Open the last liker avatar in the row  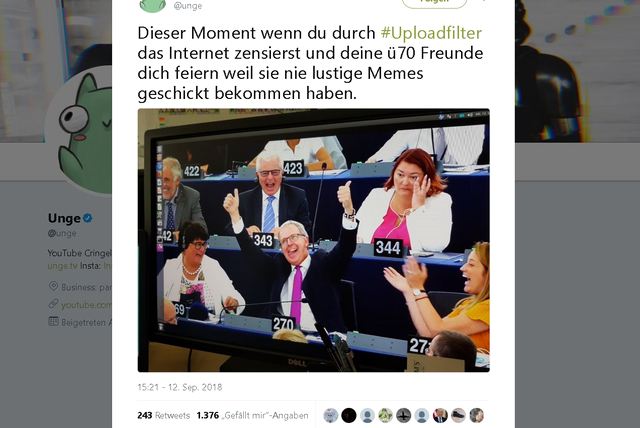[x=476, y=415]
